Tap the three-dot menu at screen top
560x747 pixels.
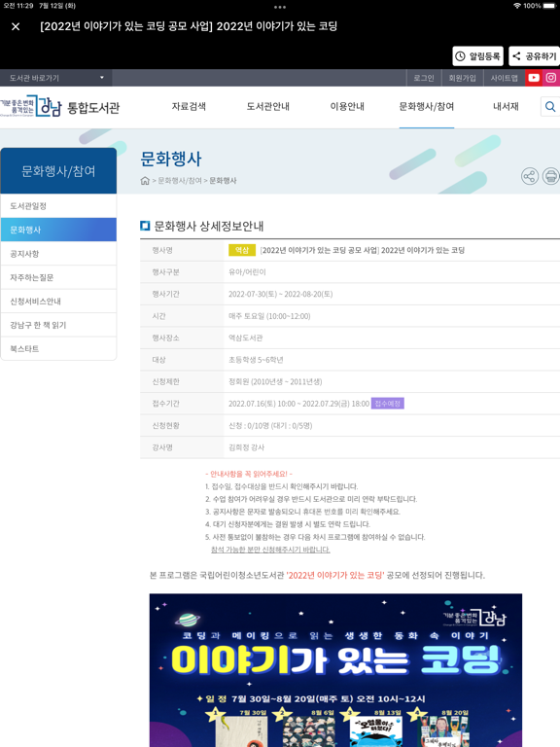[280, 7]
